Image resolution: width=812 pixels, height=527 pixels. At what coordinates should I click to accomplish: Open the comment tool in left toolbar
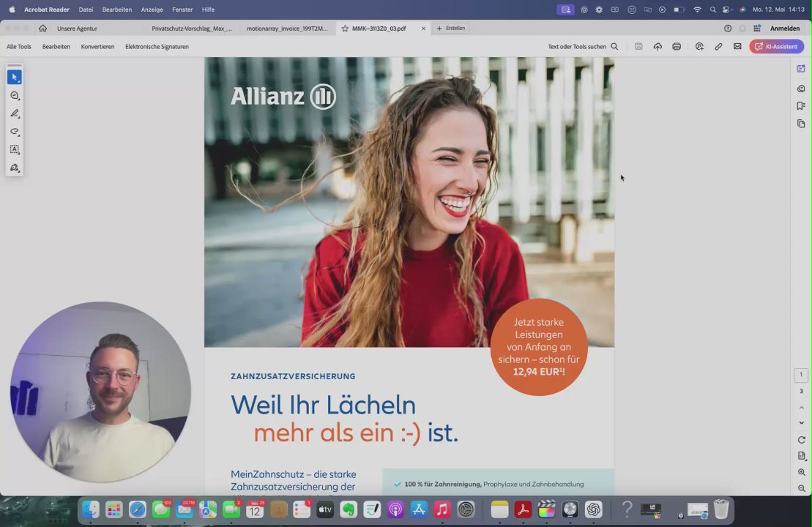click(15, 95)
